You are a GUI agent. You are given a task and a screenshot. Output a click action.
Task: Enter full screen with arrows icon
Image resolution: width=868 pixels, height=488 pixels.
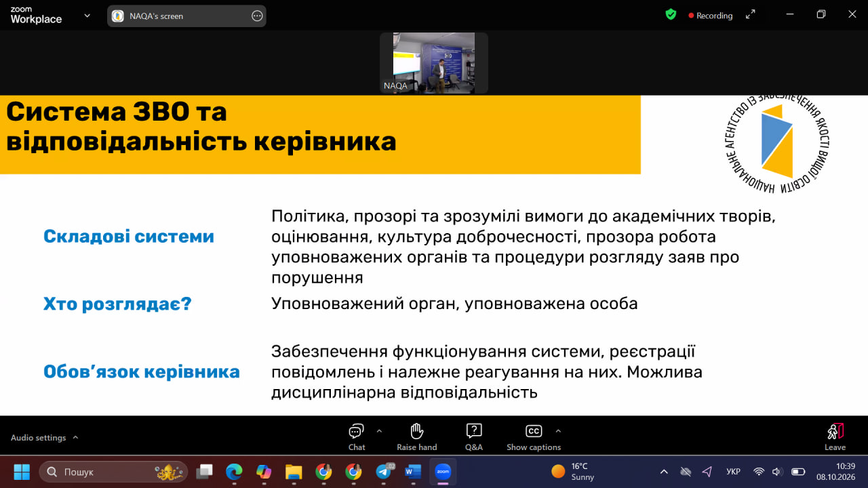[750, 14]
